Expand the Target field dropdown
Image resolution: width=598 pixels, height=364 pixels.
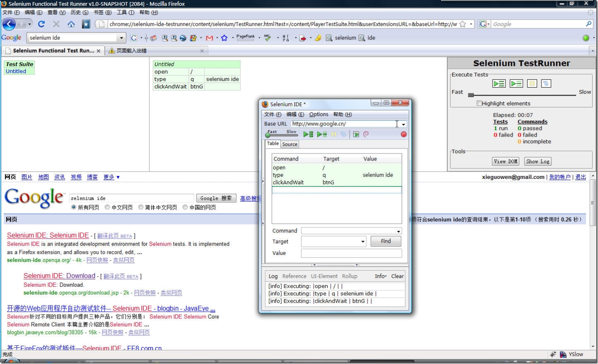tap(363, 242)
